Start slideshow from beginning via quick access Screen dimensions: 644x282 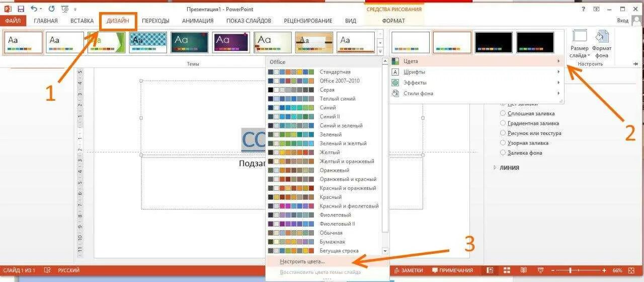tap(64, 9)
